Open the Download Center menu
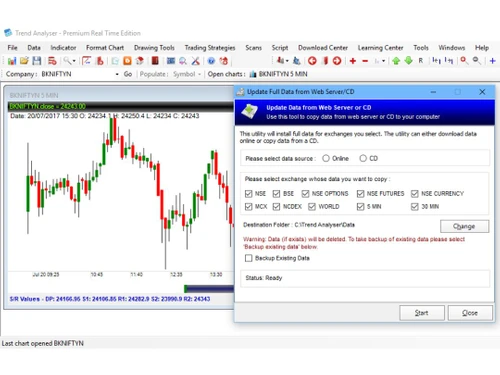This screenshot has height=375, width=500. coord(323,48)
